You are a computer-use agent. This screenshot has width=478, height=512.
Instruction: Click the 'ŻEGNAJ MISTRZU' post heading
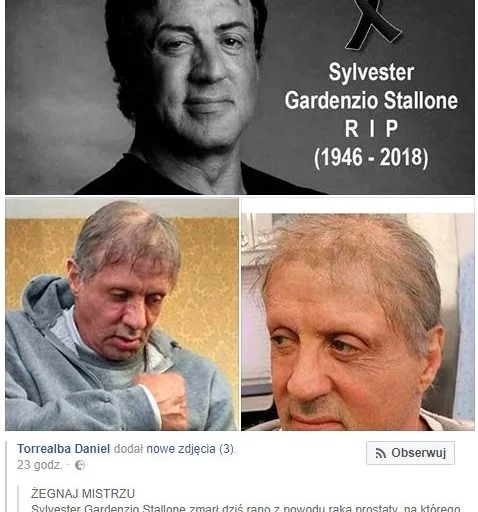point(83,493)
